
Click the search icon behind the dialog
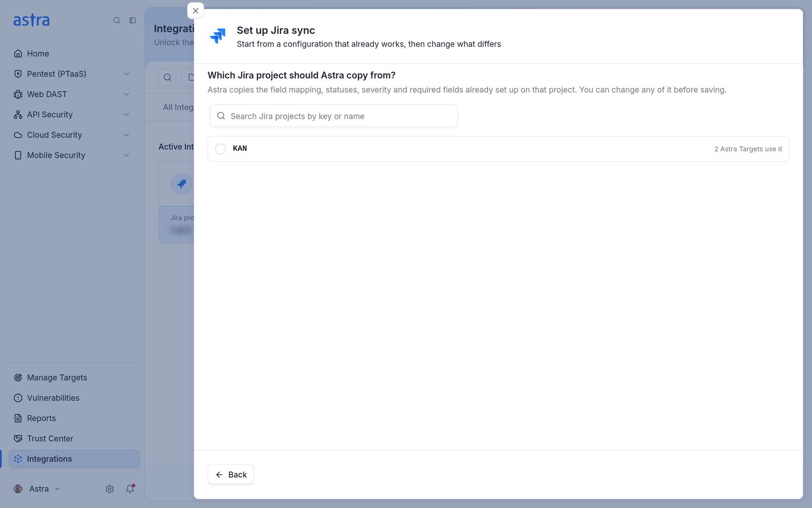click(x=167, y=77)
